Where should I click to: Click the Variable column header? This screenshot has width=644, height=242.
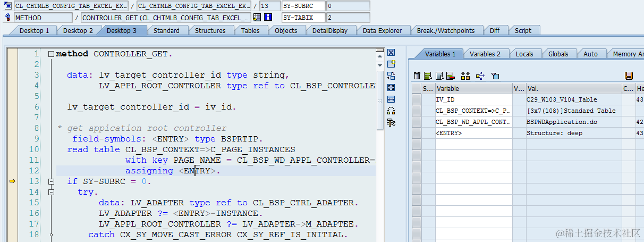coord(473,89)
